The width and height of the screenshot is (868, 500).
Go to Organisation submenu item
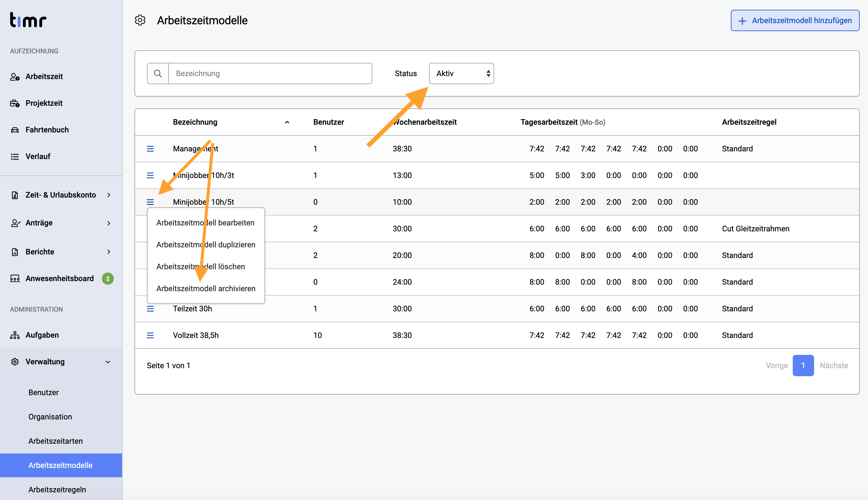pos(50,416)
